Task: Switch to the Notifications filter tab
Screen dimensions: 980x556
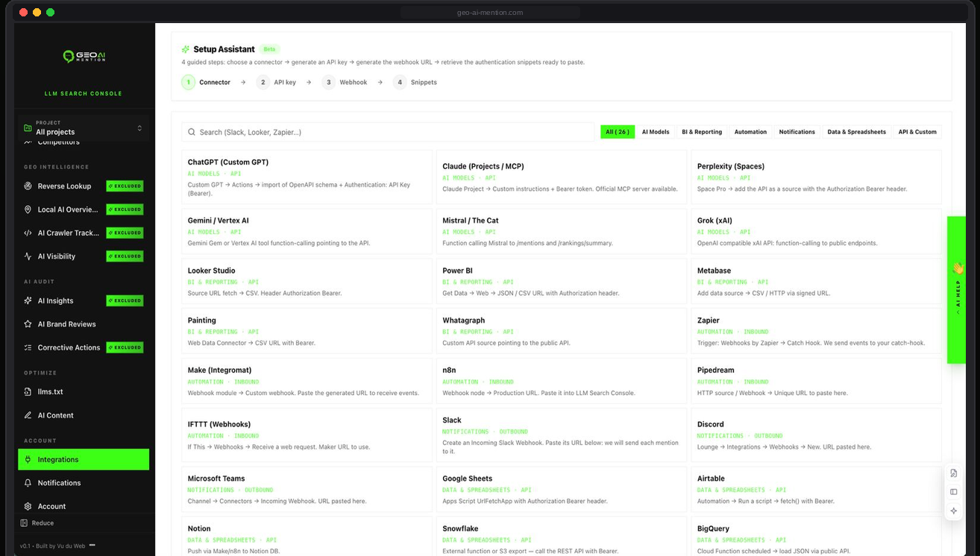Action: pyautogui.click(x=797, y=132)
